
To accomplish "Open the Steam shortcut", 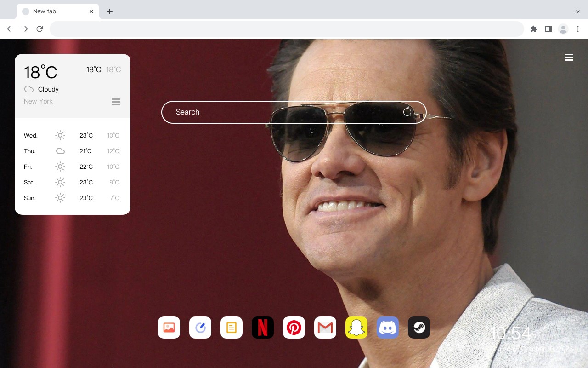I will 419,328.
